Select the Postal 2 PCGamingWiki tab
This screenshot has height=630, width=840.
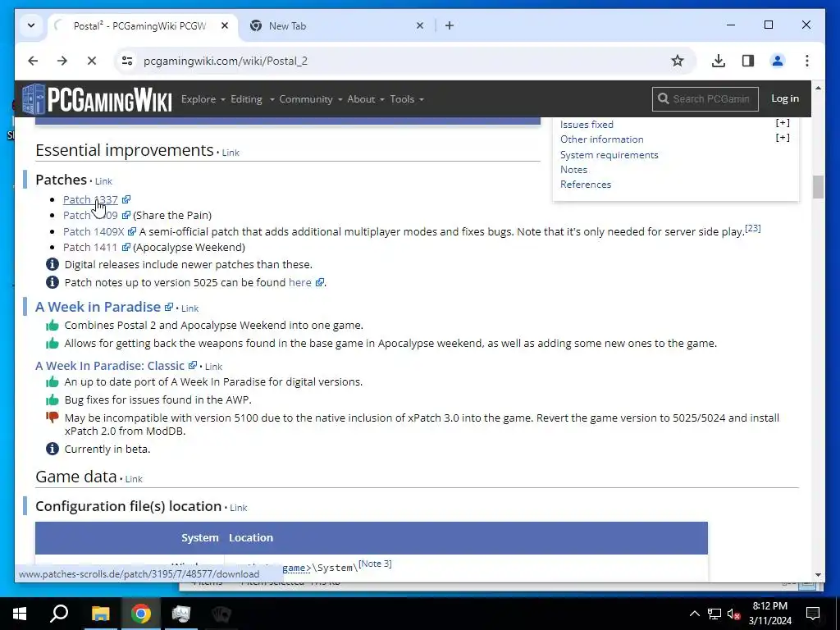point(139,25)
